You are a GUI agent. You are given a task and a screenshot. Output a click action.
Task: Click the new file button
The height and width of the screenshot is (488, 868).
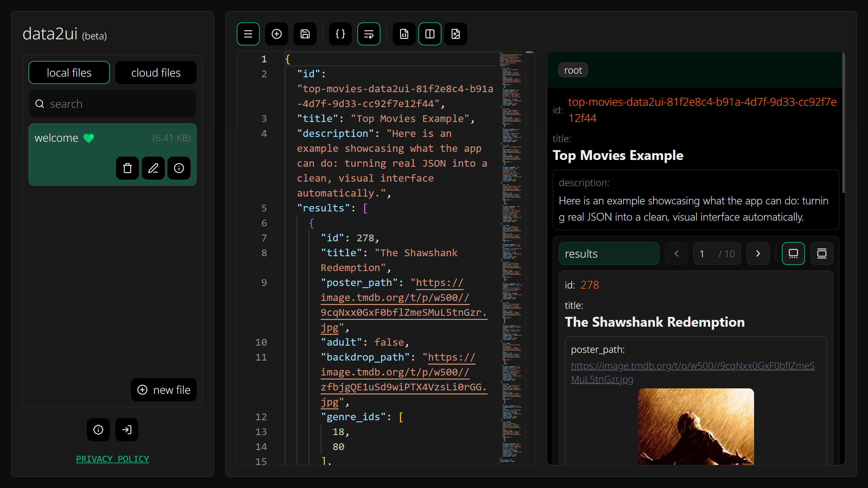tap(164, 390)
